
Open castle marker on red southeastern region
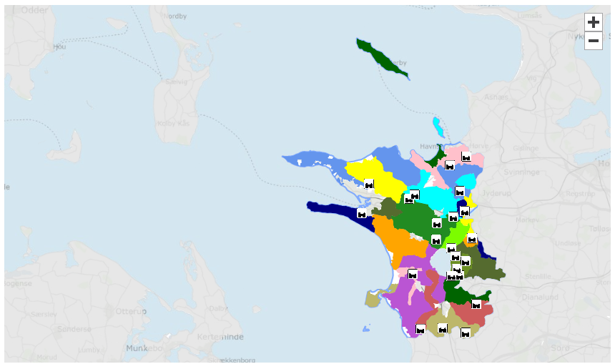476,305
